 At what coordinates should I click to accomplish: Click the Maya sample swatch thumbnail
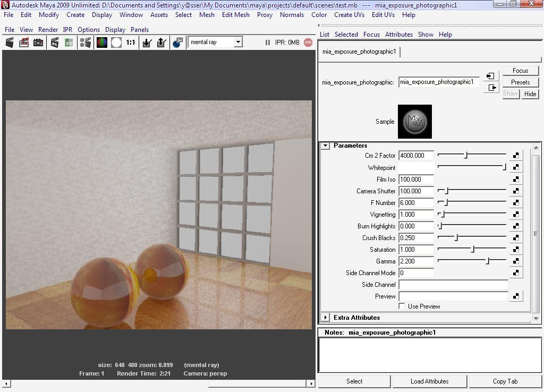click(x=414, y=122)
